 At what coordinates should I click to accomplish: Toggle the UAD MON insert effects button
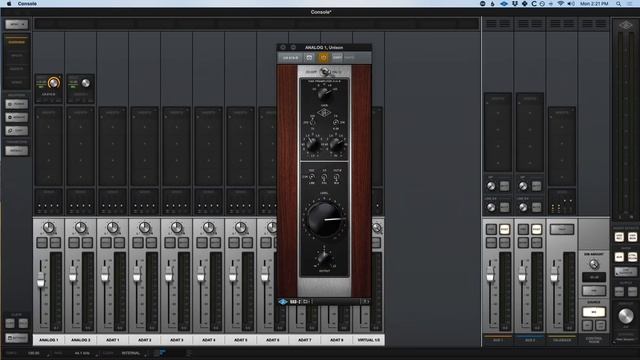click(632, 237)
